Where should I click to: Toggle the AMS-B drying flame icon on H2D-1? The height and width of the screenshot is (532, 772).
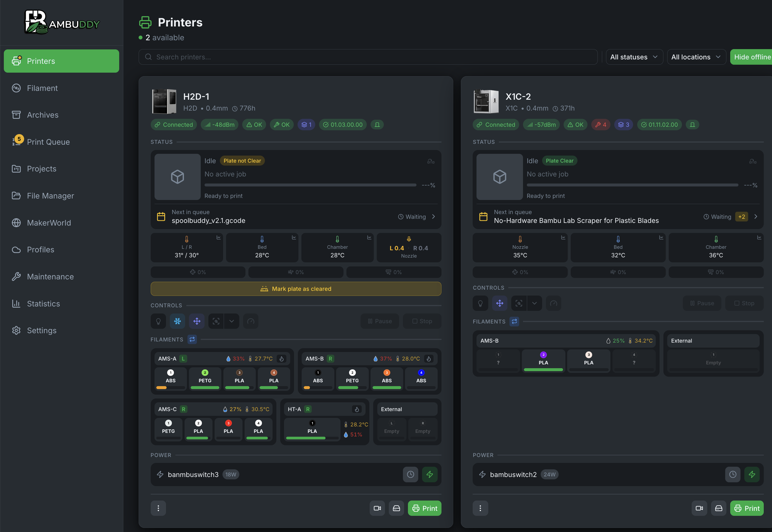click(x=429, y=359)
